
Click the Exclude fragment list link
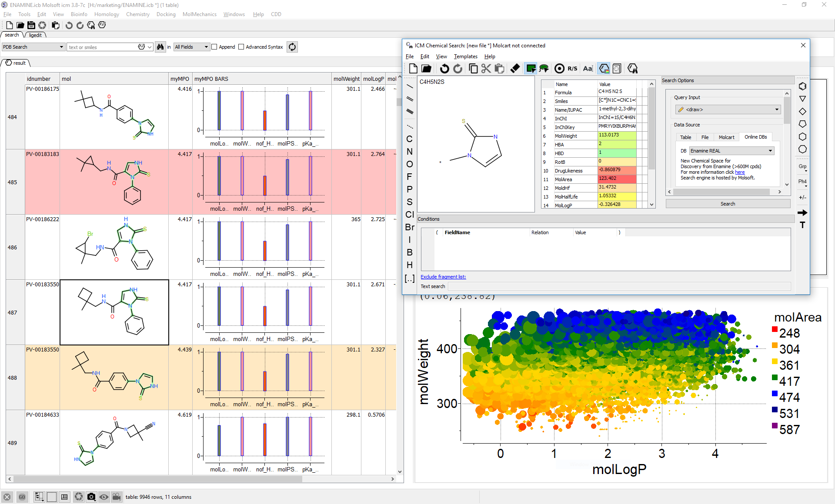tap(443, 277)
